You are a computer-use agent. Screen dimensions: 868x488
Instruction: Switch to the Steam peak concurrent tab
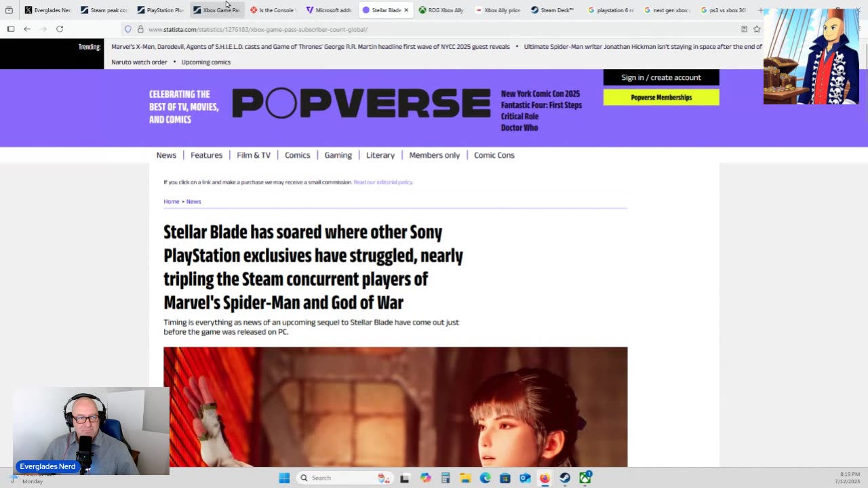tap(103, 10)
